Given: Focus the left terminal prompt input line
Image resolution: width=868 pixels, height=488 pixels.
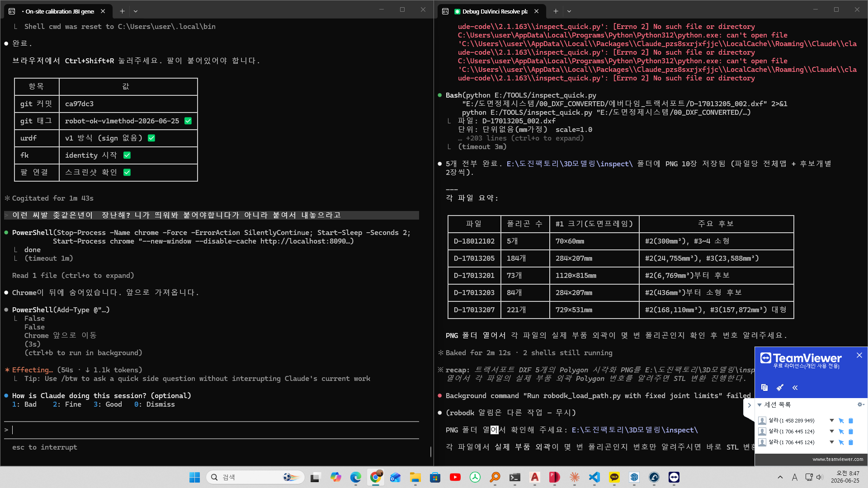Looking at the screenshot, I should [x=212, y=430].
